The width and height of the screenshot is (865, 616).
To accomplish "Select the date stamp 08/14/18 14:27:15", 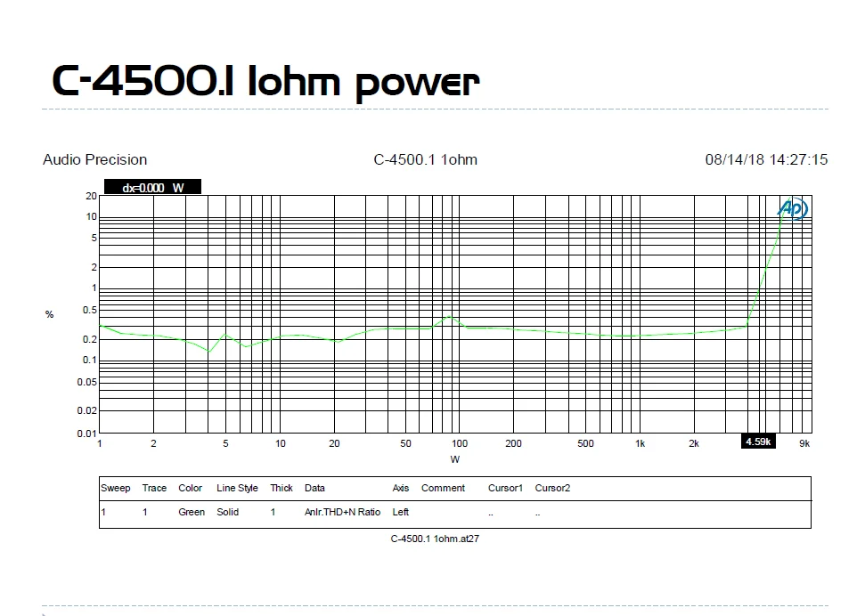I will pos(766,159).
